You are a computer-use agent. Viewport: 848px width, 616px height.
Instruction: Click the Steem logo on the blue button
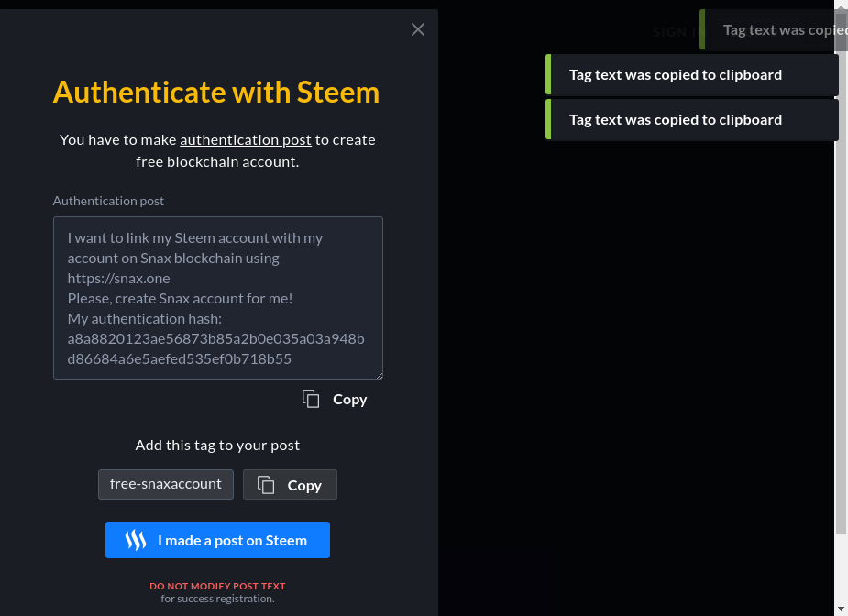(136, 540)
